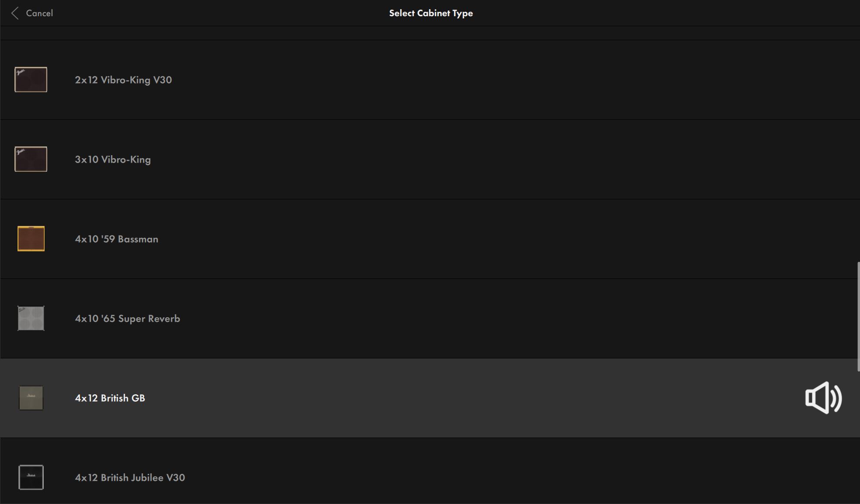The height and width of the screenshot is (504, 860).
Task: Click the silver 4x10 '65 Super Reverb icon
Action: tap(31, 318)
